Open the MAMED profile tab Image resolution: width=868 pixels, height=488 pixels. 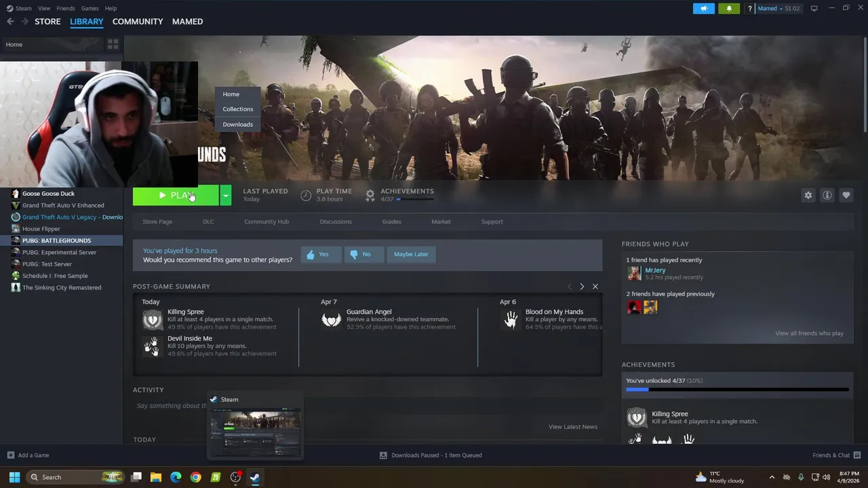point(187,22)
